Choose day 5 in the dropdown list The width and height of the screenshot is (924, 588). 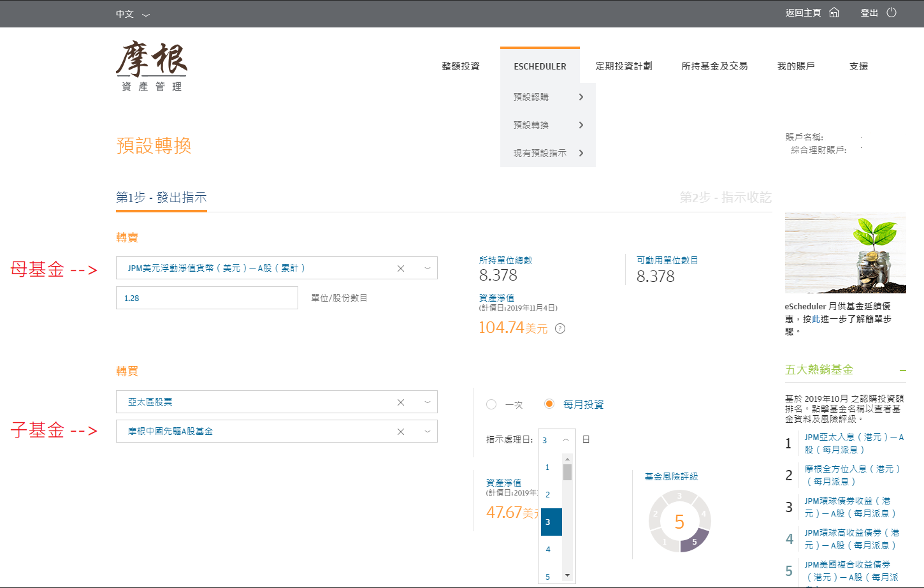pyautogui.click(x=551, y=575)
